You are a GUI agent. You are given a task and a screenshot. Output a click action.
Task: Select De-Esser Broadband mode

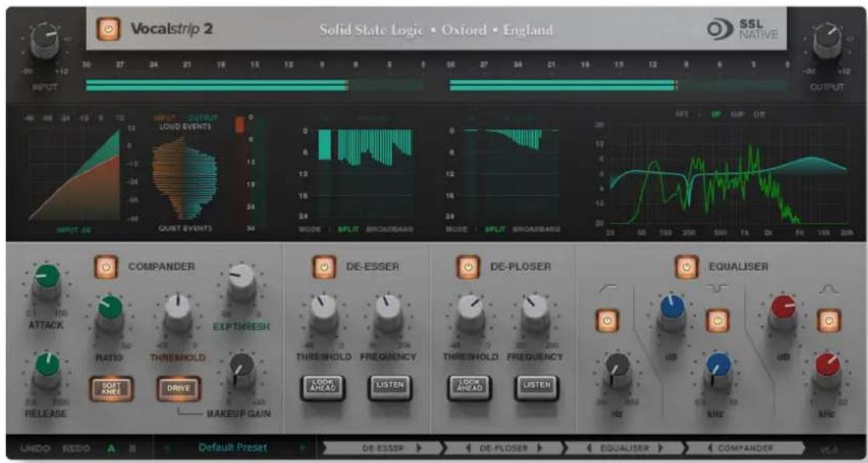pyautogui.click(x=390, y=229)
